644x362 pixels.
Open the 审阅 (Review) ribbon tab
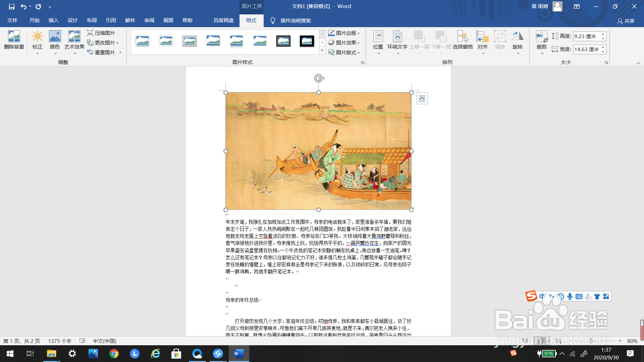(x=149, y=20)
